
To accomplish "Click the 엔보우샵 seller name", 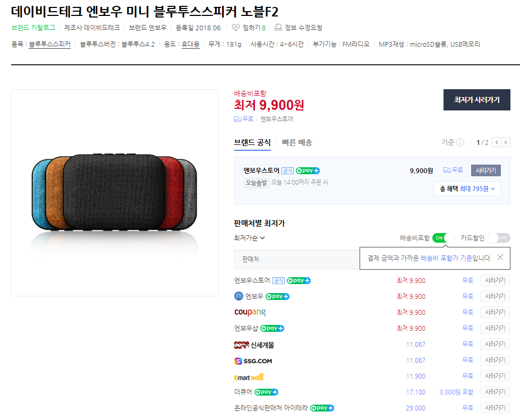I will 246,328.
